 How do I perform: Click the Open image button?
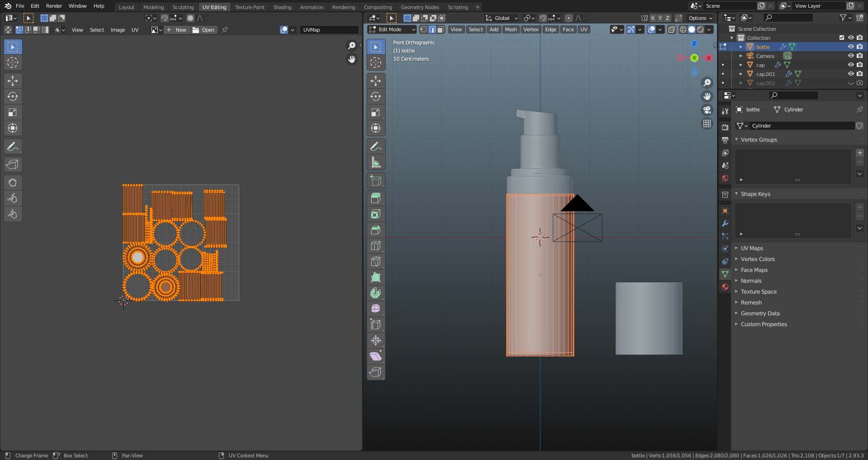coord(204,30)
